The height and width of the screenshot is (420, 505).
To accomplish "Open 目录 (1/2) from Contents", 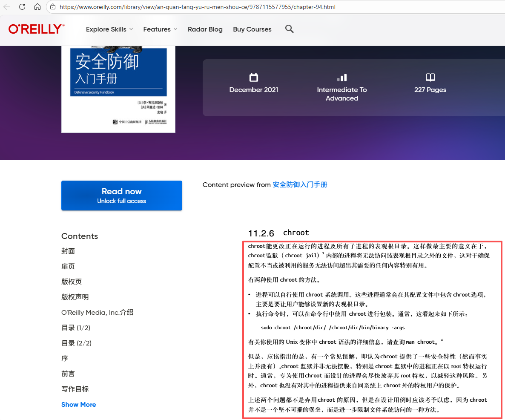I will 75,328.
